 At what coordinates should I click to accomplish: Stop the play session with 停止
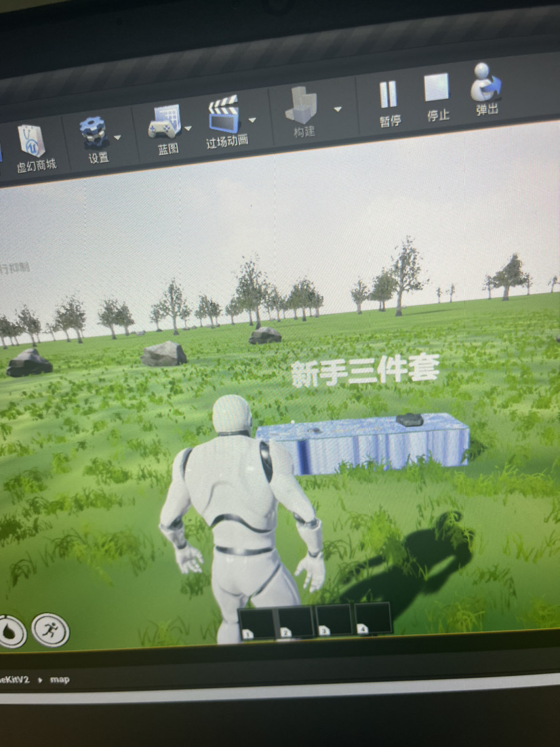437,96
